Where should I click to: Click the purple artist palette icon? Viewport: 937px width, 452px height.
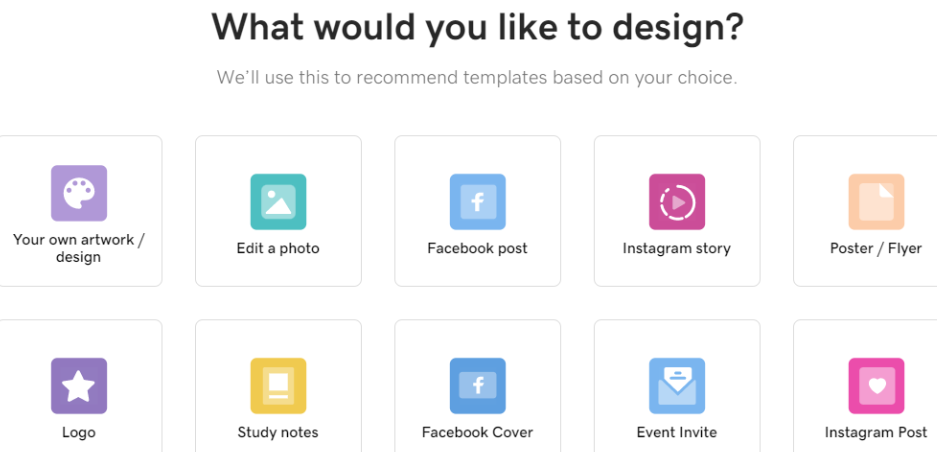79,193
